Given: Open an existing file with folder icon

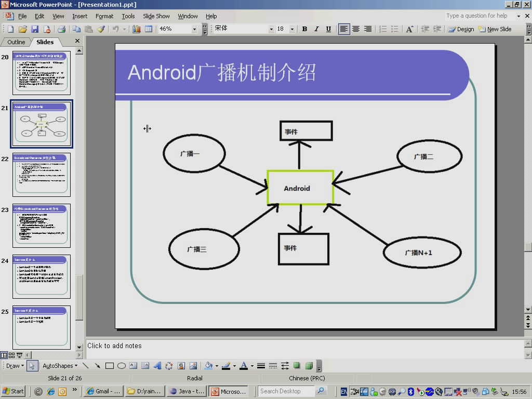Looking at the screenshot, I should [22, 29].
